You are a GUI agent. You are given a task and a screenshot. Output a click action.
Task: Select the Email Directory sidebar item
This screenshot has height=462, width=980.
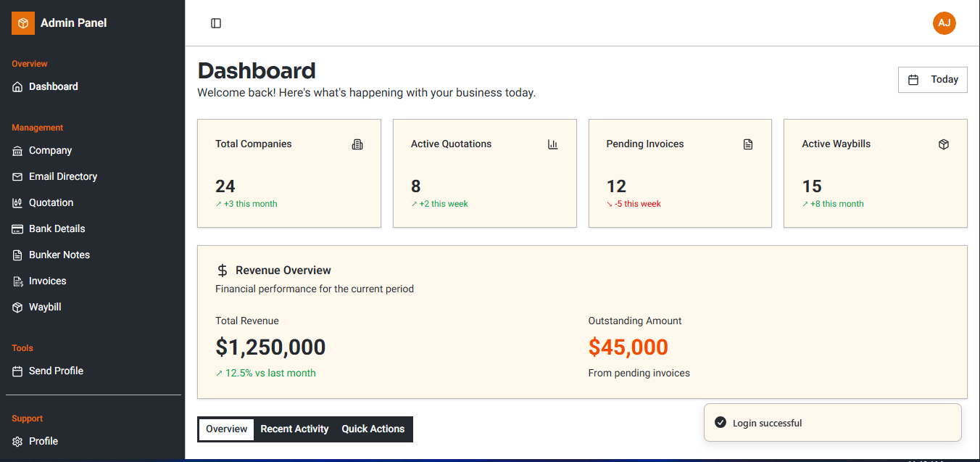(x=63, y=176)
